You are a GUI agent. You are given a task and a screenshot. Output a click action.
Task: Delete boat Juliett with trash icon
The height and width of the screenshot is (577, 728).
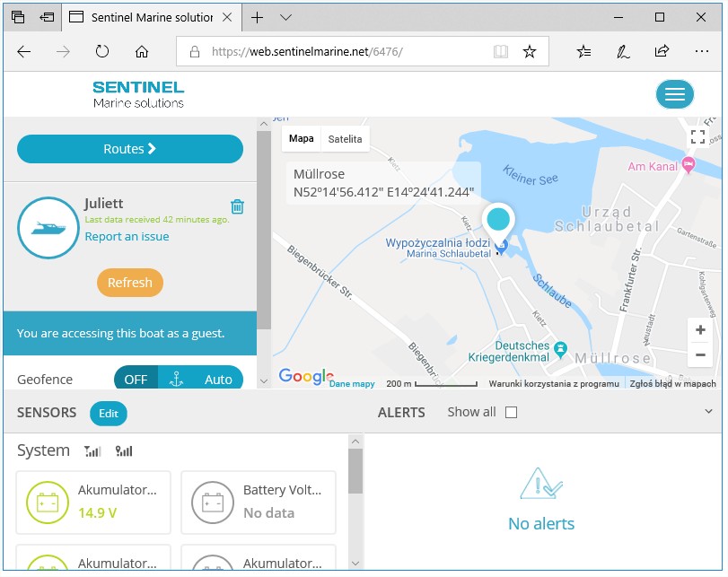coord(237,206)
